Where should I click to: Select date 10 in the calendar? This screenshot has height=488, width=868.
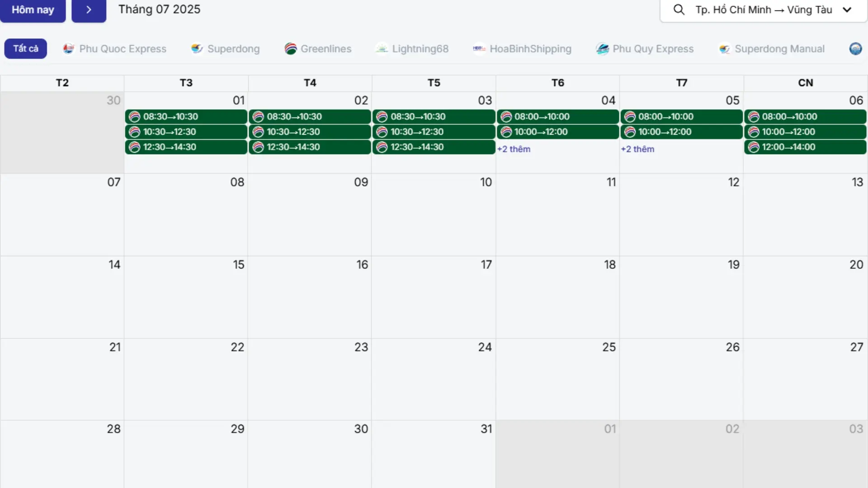(x=486, y=182)
